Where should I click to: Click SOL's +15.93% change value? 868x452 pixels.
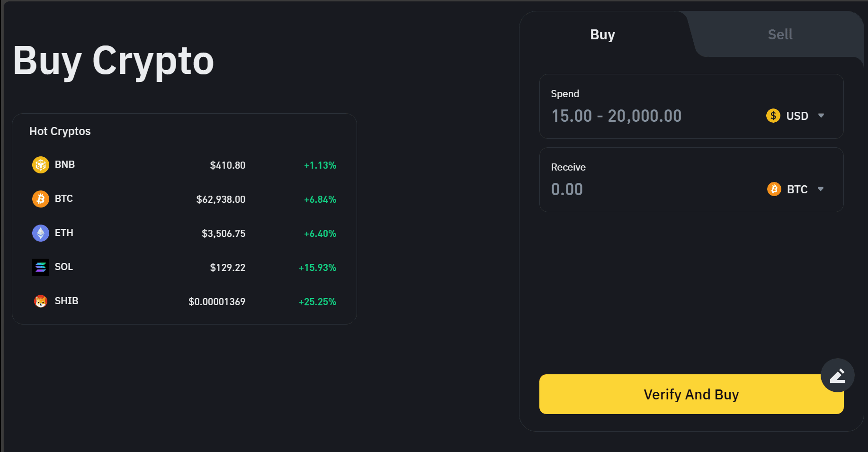(317, 268)
